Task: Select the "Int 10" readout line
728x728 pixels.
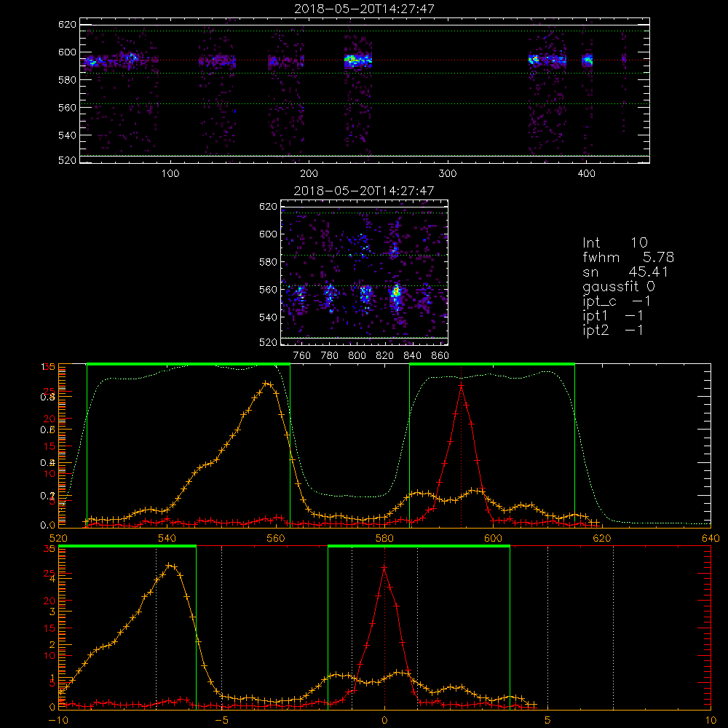Action: click(x=614, y=242)
